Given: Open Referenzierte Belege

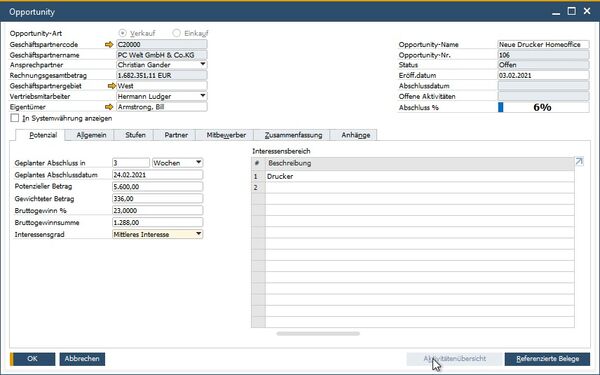Looking at the screenshot, I should coord(547,359).
